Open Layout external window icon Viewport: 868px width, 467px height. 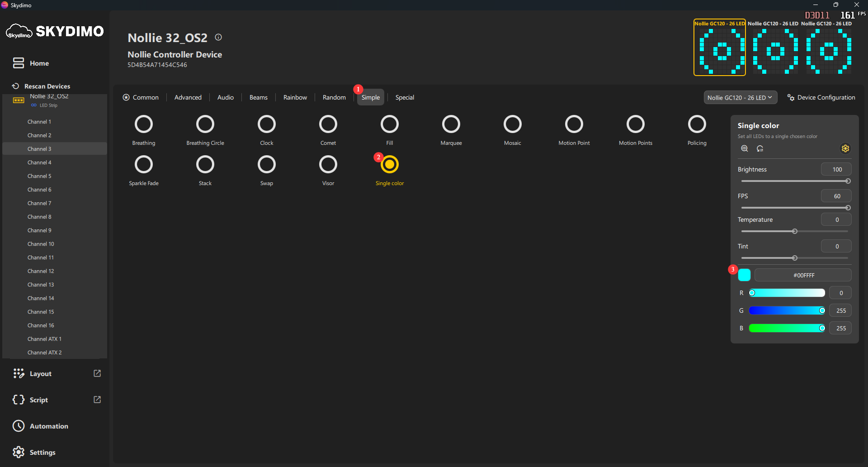click(97, 373)
